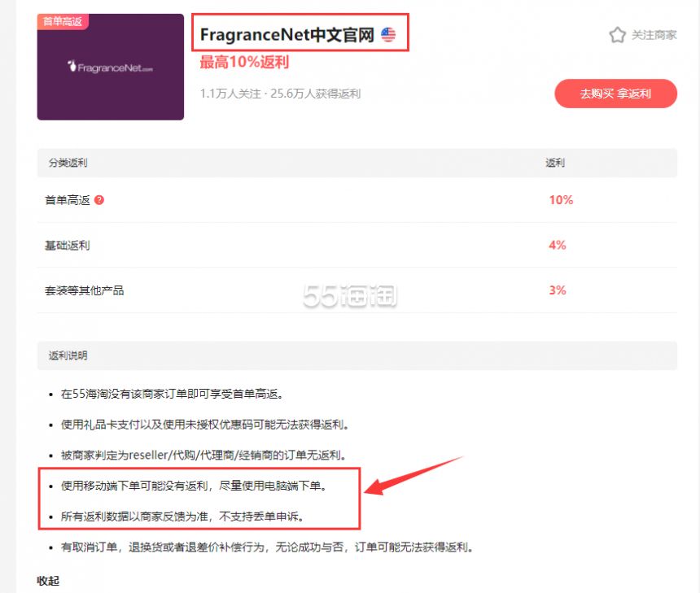Click the 4% cashback rate

coord(557,245)
